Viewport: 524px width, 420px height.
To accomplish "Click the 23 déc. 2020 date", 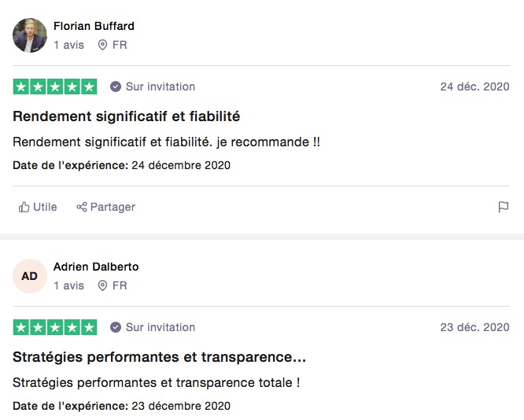I will point(475,327).
